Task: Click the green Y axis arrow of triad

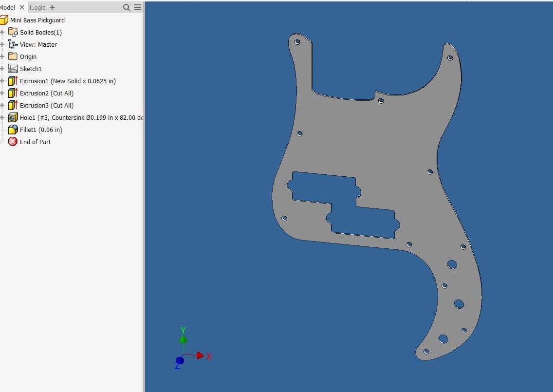Action: point(183,338)
